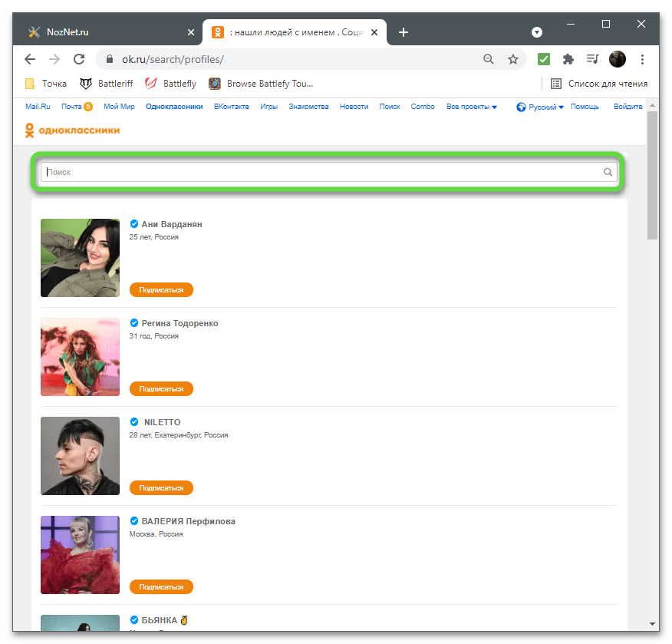Open the Battleriff bookmark

pyautogui.click(x=107, y=84)
